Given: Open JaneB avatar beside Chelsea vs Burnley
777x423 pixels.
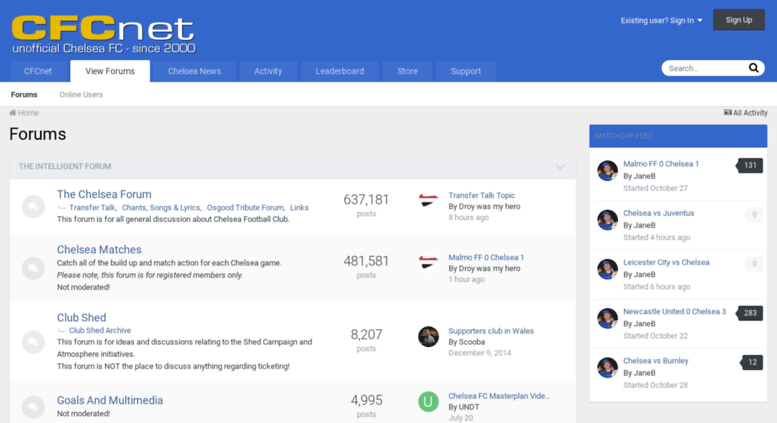Looking at the screenshot, I should click(607, 368).
